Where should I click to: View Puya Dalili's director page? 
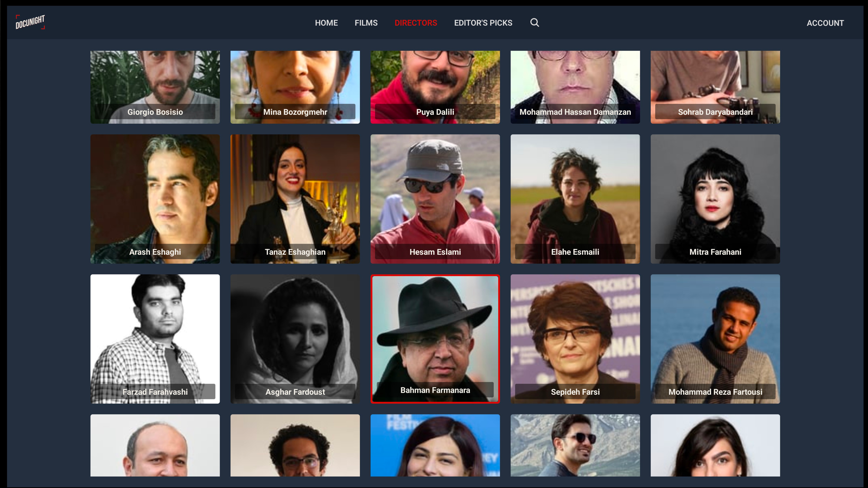click(x=435, y=87)
